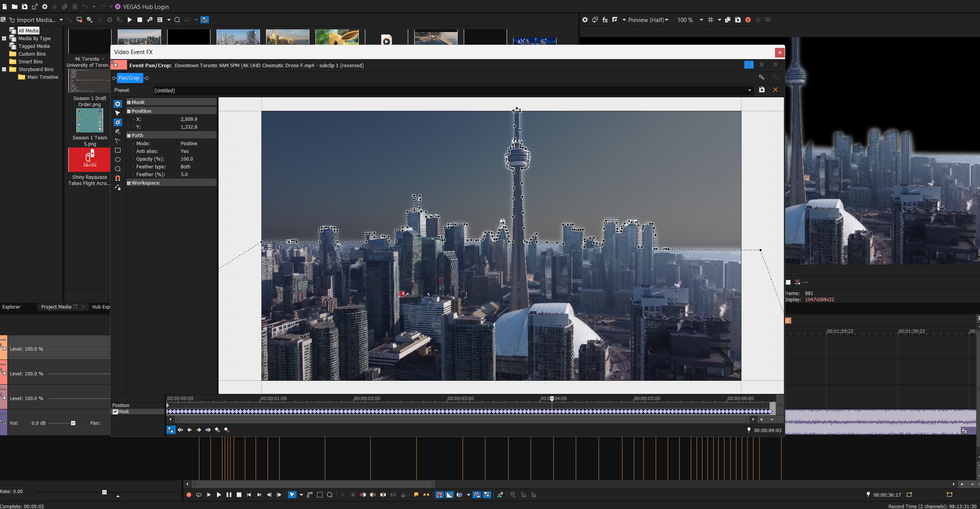Open the Preset dropdown list
This screenshot has width=980, height=509.
[749, 90]
